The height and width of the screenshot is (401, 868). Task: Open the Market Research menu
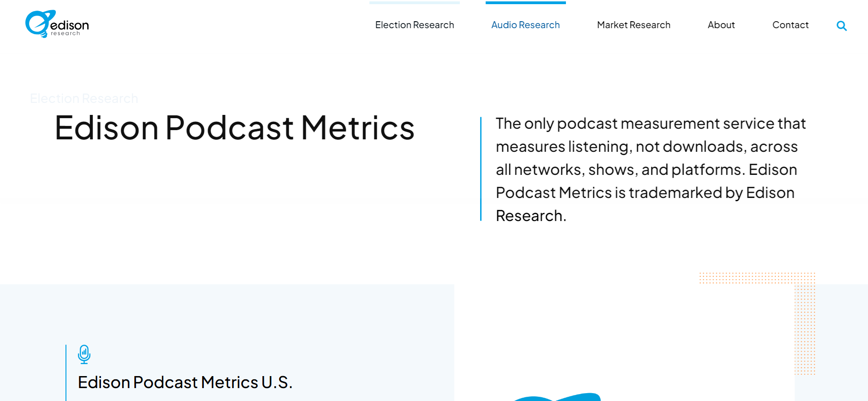pyautogui.click(x=634, y=25)
